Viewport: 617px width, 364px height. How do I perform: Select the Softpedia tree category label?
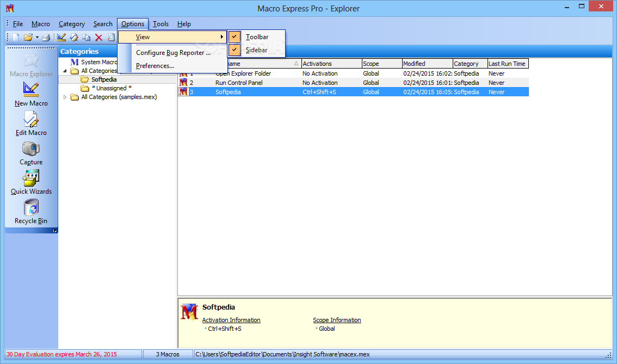pyautogui.click(x=104, y=79)
